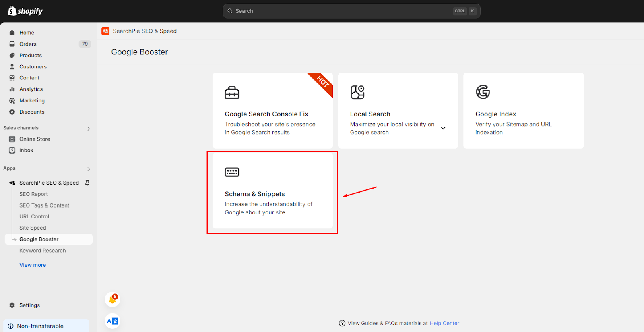Click the 'Google Booster' page heading

139,52
